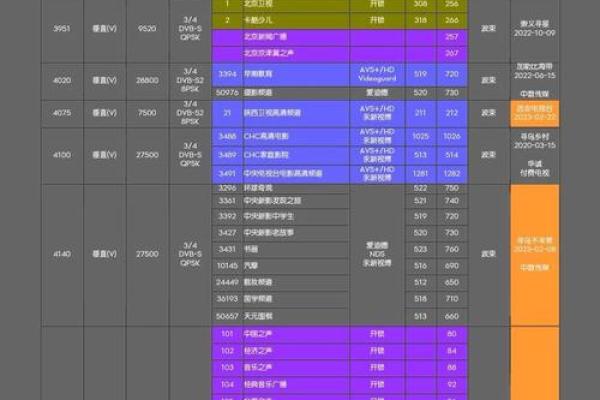Click the audio PID '257' in purple row
The height and width of the screenshot is (400, 600).
click(452, 37)
